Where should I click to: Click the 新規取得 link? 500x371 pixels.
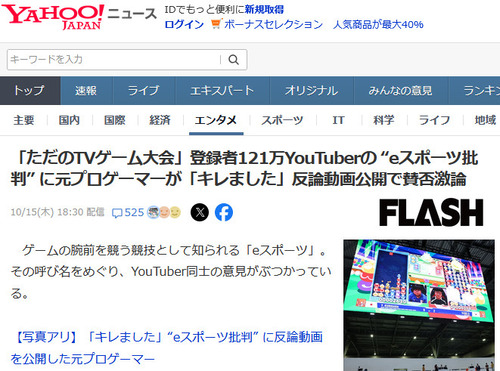point(264,9)
